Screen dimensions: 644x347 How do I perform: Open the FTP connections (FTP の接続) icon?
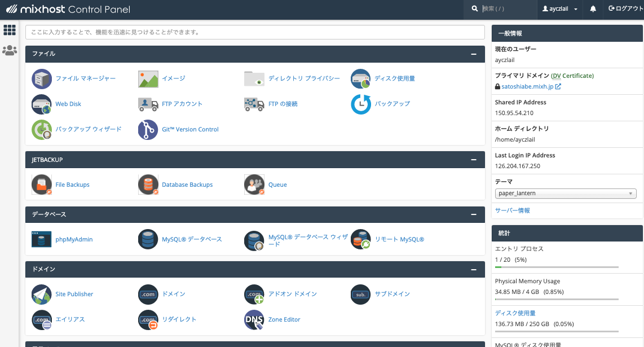(254, 104)
